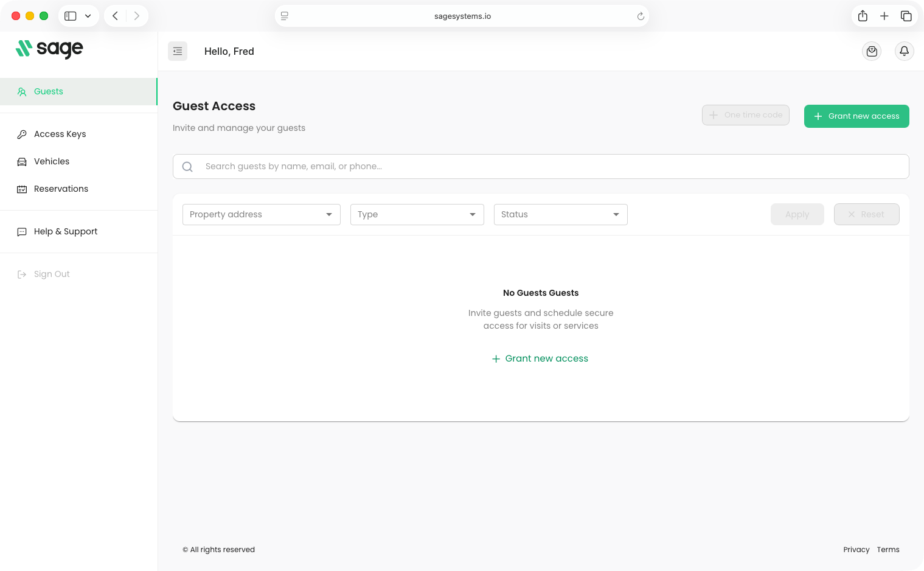This screenshot has width=924, height=571.
Task: Open the Property address dropdown
Action: pyautogui.click(x=262, y=214)
